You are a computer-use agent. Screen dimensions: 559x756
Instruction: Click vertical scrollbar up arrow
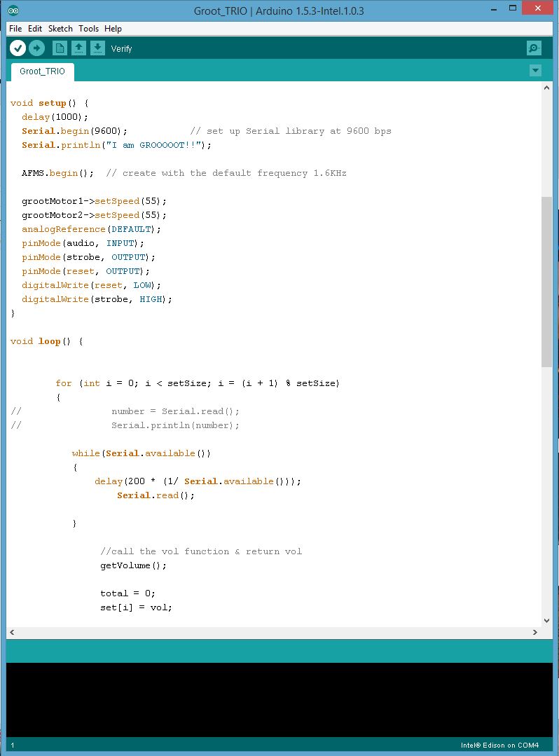[546, 88]
